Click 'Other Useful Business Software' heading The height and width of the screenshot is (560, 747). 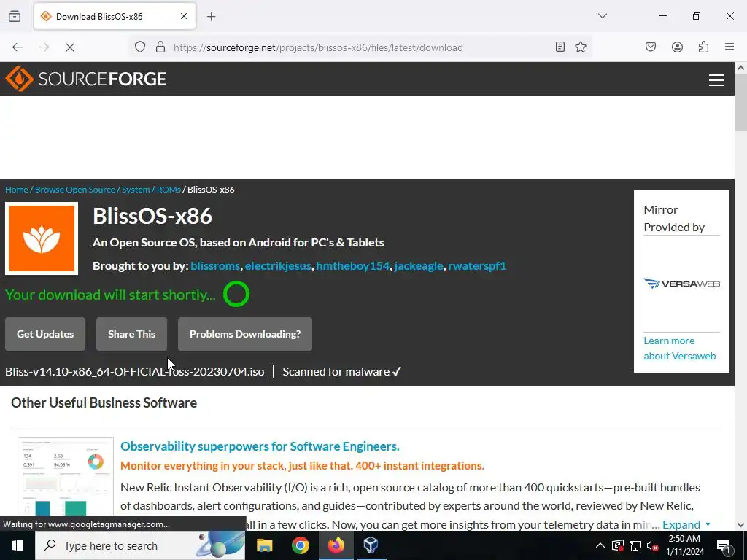[x=104, y=402]
